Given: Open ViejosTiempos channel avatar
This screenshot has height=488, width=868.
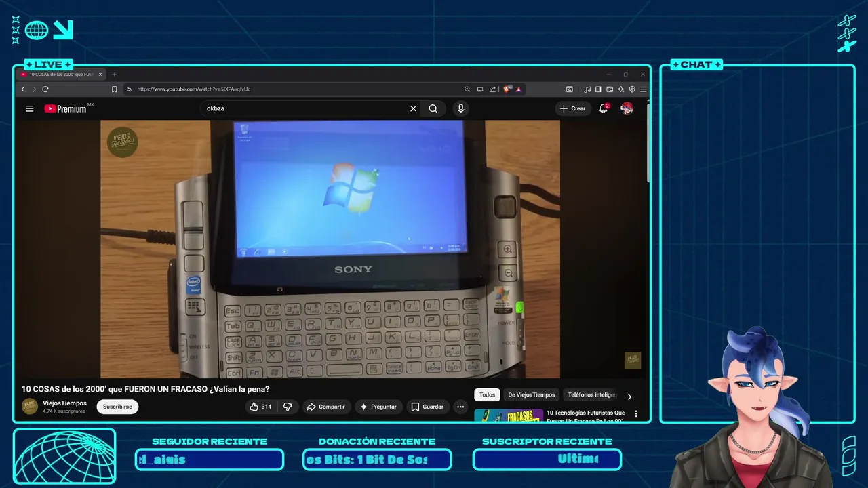Looking at the screenshot, I should [30, 406].
